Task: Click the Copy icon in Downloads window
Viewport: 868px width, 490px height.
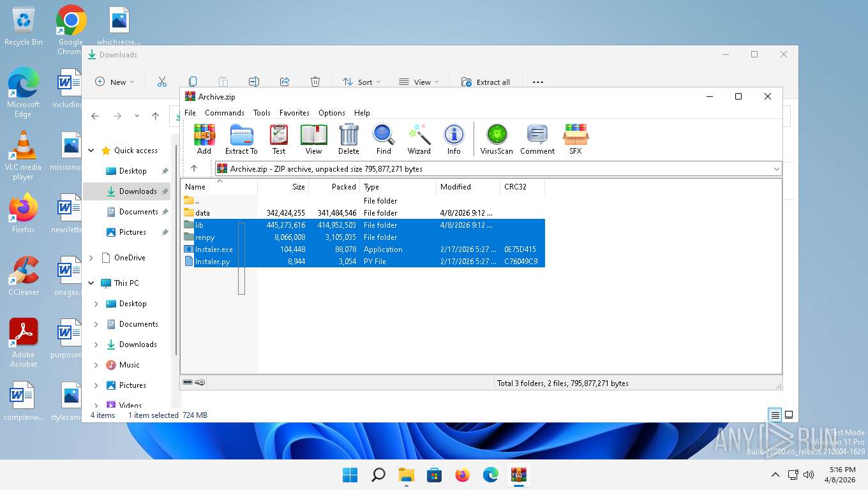Action: 193,82
